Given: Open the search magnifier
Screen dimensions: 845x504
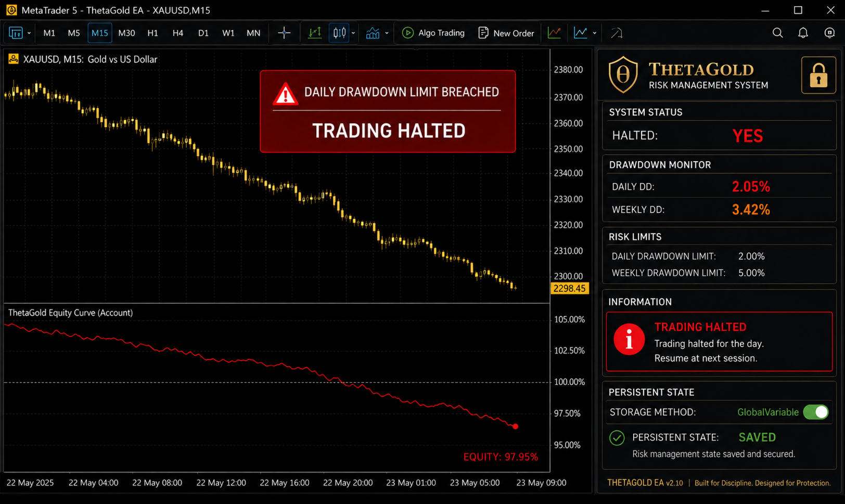Looking at the screenshot, I should point(777,33).
